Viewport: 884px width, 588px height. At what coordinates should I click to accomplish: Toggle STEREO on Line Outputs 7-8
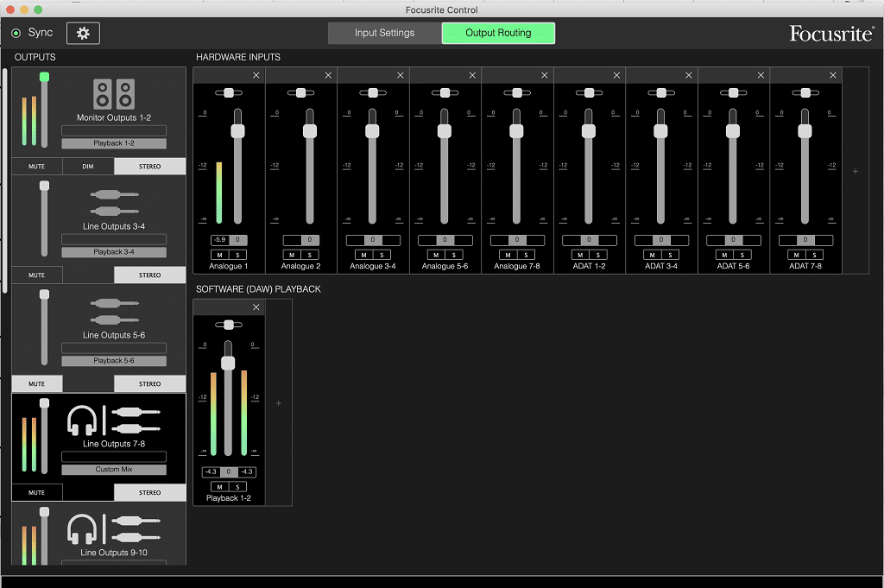click(150, 493)
